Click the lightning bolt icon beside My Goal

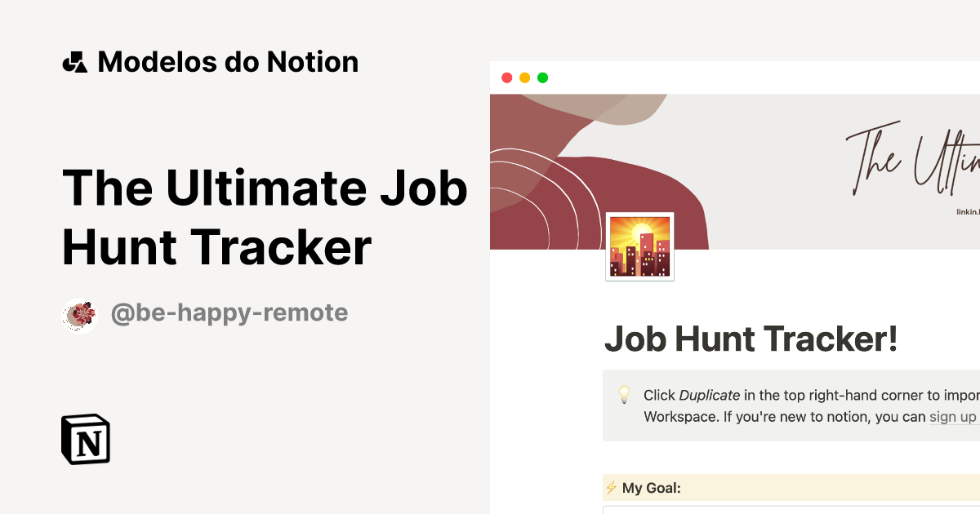coord(612,487)
